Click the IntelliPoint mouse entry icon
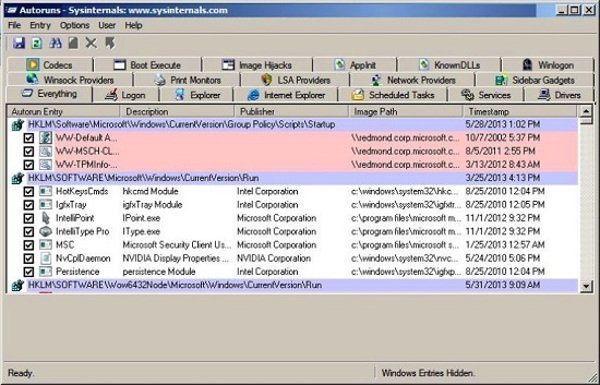Viewport: 600px width, 385px height. pos(46,218)
